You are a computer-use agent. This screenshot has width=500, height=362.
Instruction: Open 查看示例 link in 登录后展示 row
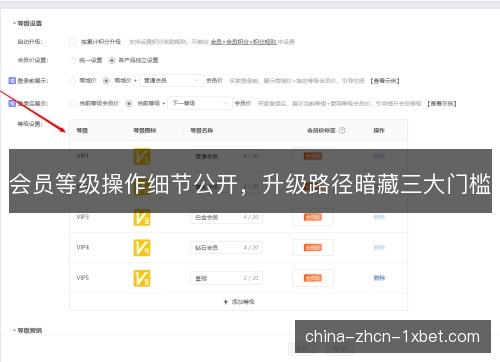[442, 104]
